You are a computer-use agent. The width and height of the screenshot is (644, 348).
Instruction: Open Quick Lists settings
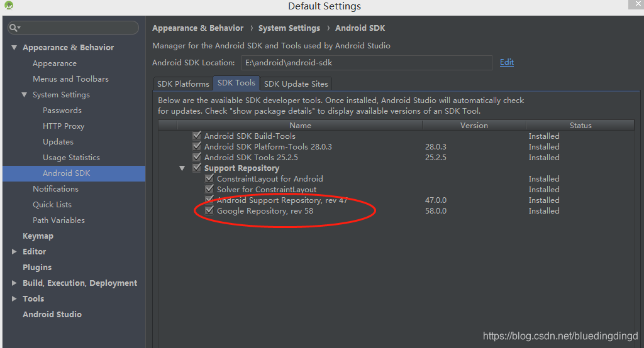point(52,204)
